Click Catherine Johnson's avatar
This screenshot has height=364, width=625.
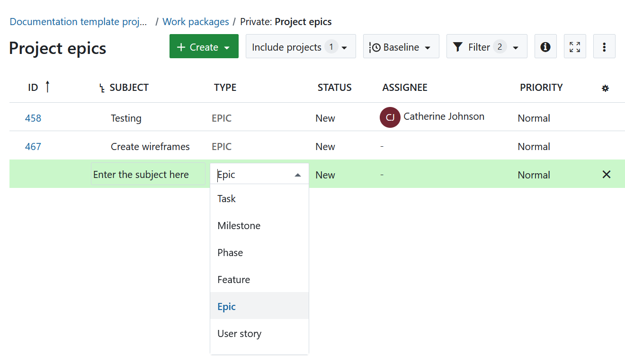point(390,117)
